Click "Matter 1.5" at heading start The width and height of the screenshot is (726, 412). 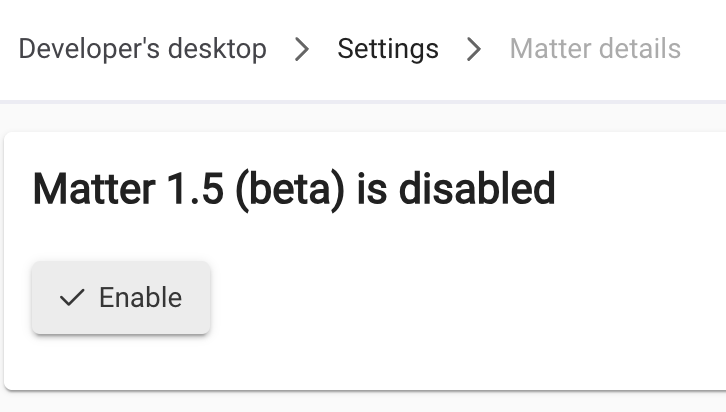[x=127, y=189]
